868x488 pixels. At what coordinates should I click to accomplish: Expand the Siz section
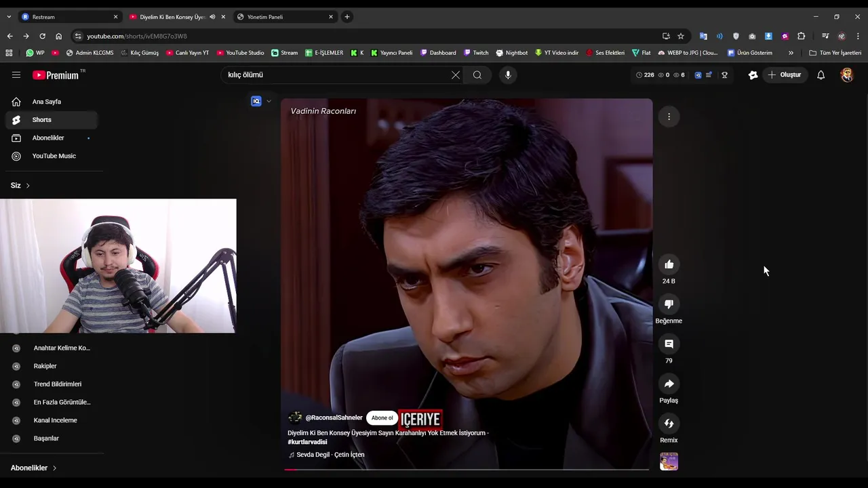[20, 186]
